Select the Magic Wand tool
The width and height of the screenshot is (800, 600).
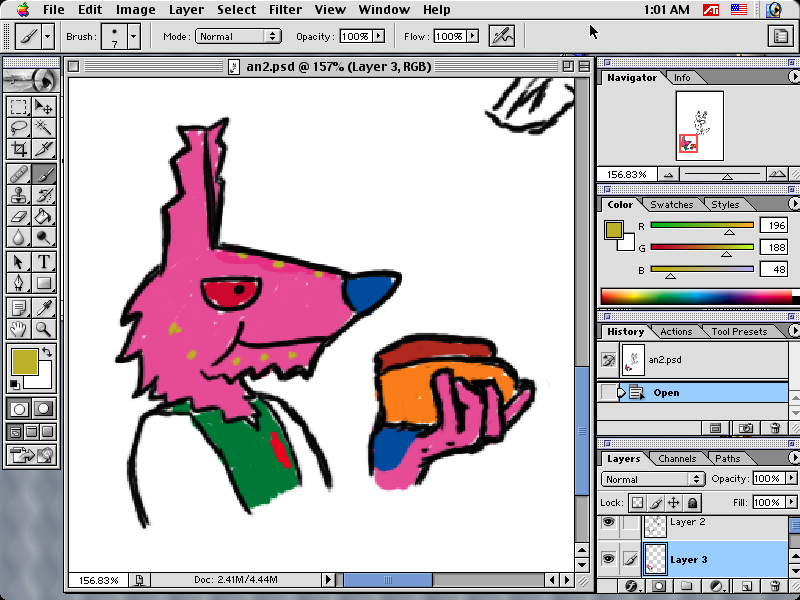(x=44, y=128)
